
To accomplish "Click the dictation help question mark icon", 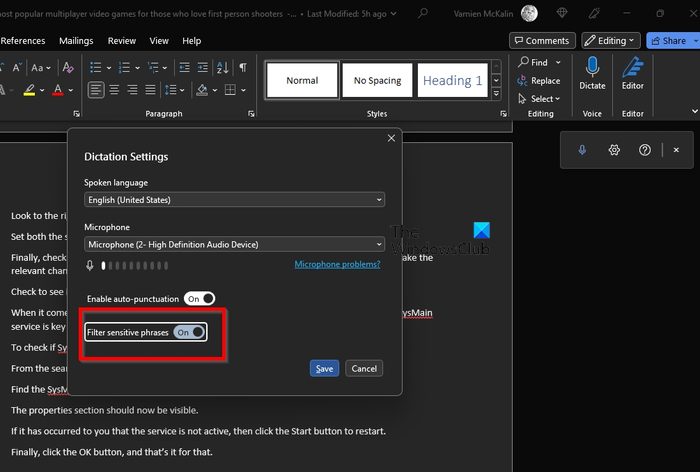I will click(645, 150).
